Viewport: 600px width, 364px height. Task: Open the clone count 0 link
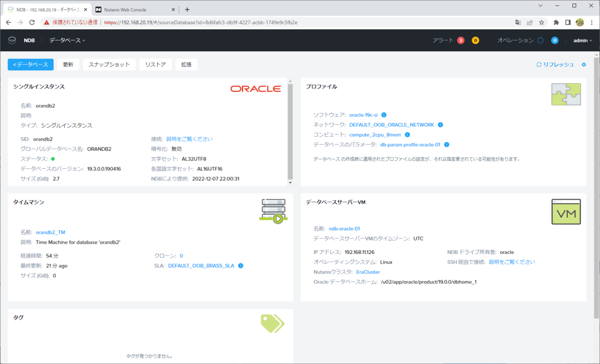(181, 256)
